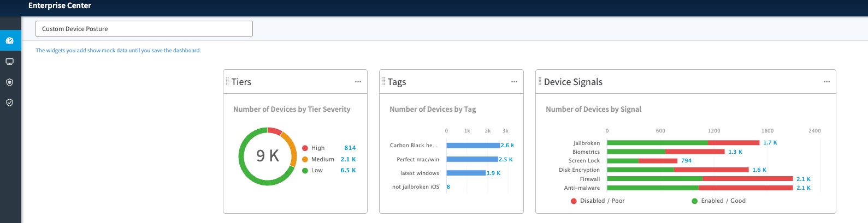Click the drag handle on Tags widget
Screen dimensions: 868x223
coord(383,82)
